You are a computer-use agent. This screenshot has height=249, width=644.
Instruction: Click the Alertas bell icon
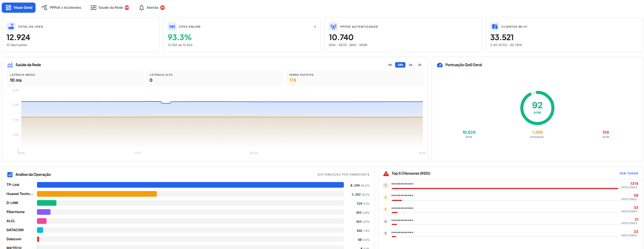(142, 8)
